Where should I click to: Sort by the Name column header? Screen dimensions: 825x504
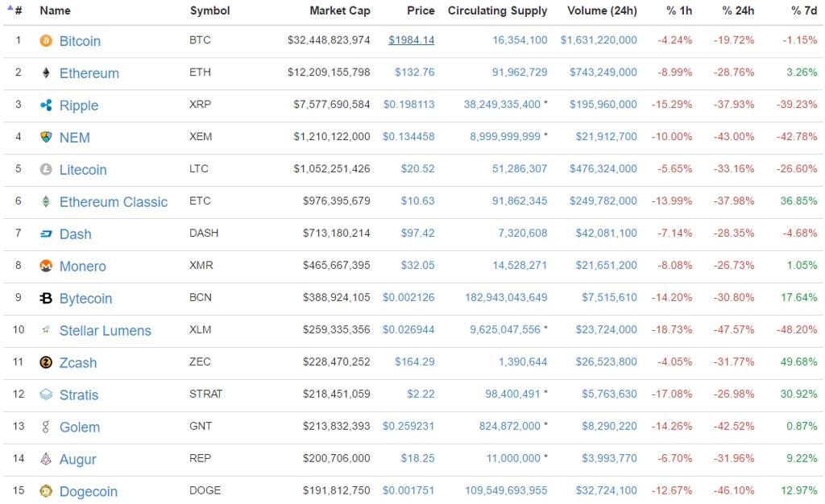pyautogui.click(x=55, y=10)
